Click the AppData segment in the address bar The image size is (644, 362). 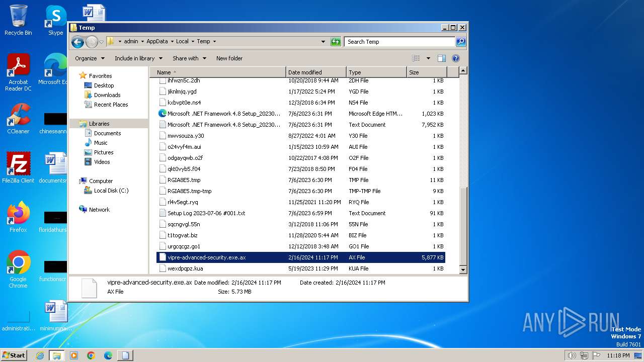pos(157,42)
